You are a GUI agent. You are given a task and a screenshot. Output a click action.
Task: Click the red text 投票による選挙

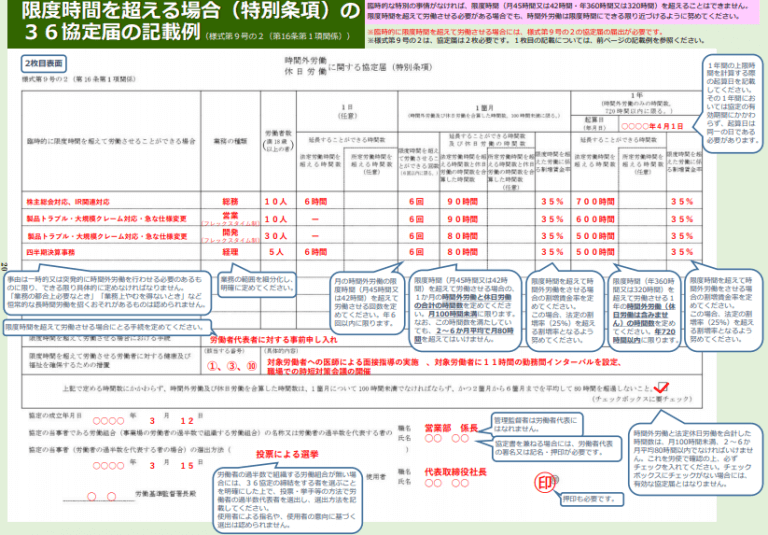[x=287, y=454]
